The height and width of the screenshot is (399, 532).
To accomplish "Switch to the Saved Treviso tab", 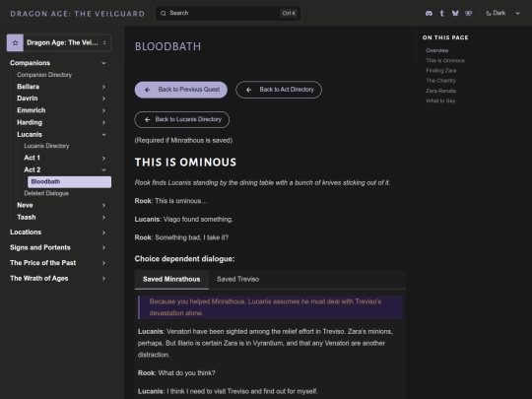I will [237, 280].
